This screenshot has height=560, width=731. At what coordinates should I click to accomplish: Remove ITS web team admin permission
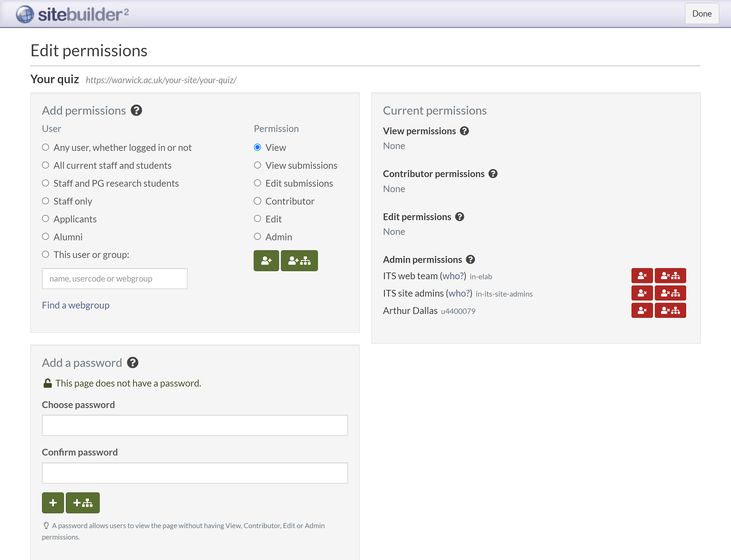(642, 276)
